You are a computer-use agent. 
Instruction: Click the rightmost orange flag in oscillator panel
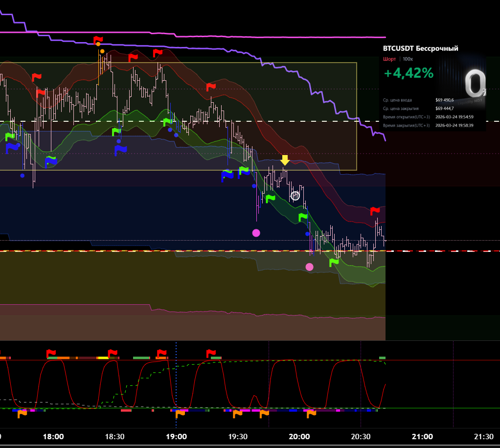coord(311,414)
